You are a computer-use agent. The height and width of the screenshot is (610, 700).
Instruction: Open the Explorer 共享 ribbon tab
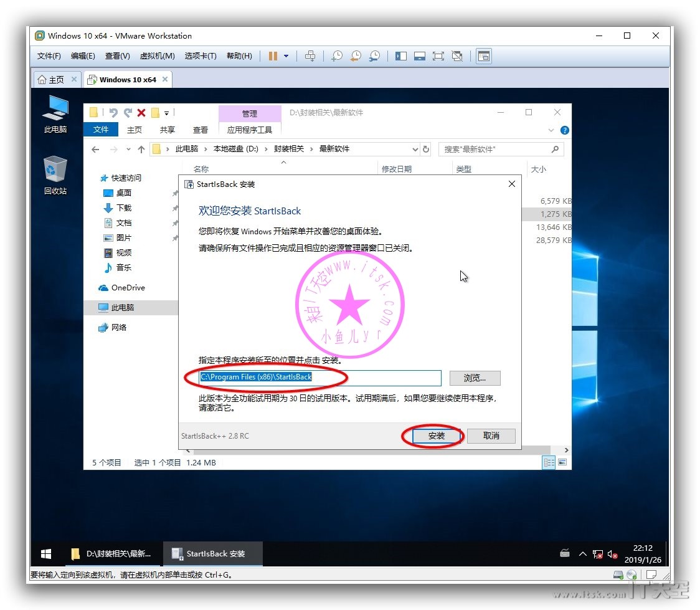(168, 130)
